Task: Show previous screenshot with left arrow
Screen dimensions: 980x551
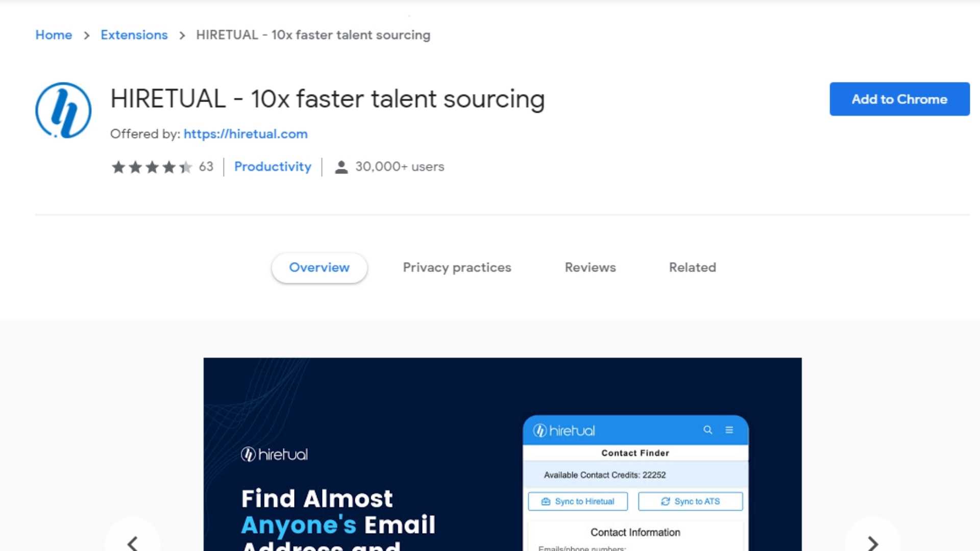Action: pyautogui.click(x=133, y=542)
